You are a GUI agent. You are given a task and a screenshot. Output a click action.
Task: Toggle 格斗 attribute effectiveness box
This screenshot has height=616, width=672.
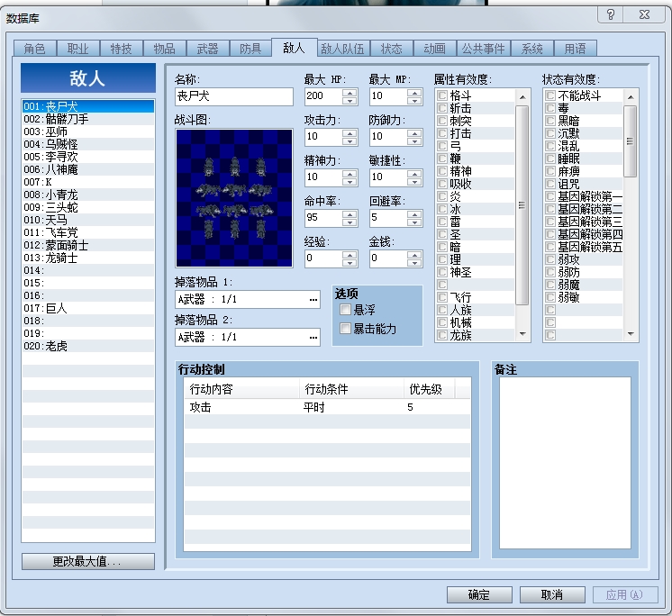[x=442, y=95]
